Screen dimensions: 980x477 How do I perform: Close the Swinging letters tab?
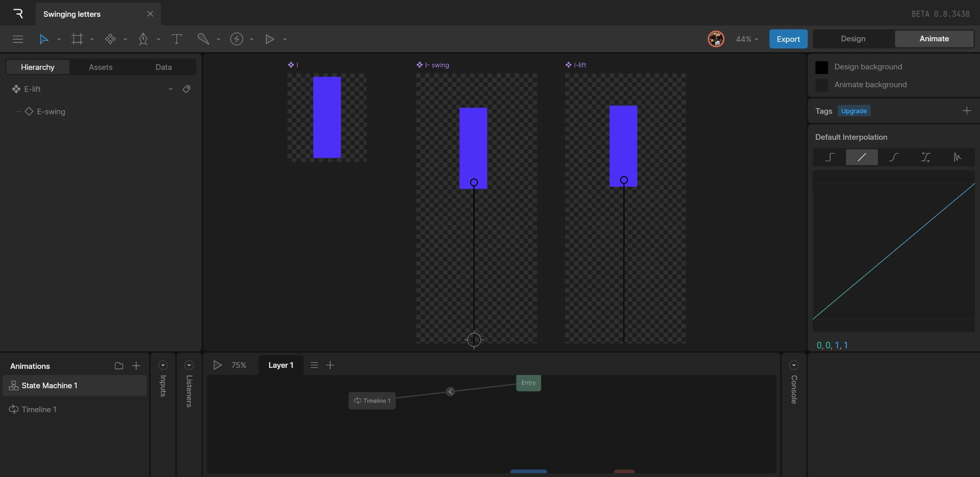[150, 14]
